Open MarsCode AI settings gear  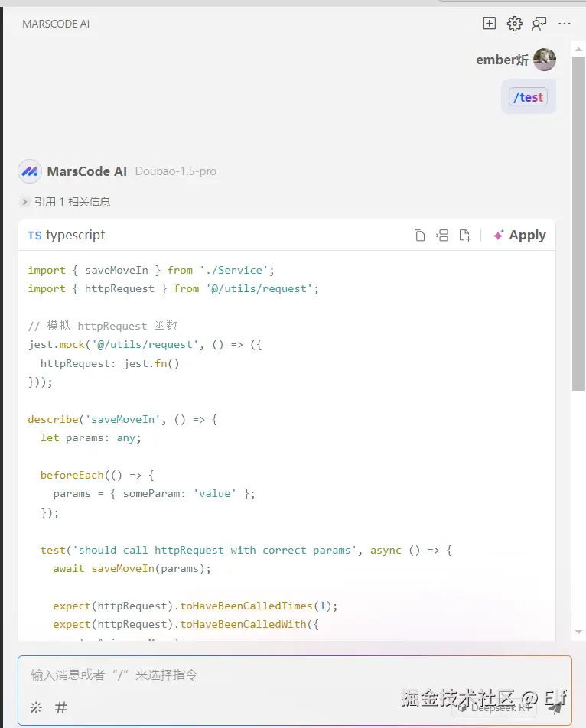coord(515,24)
